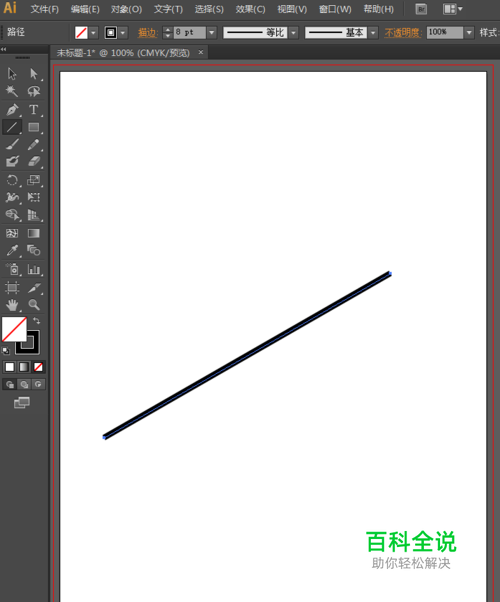Open arrange documents dropdown
Screen dimensions: 500x602
[x=453, y=9]
